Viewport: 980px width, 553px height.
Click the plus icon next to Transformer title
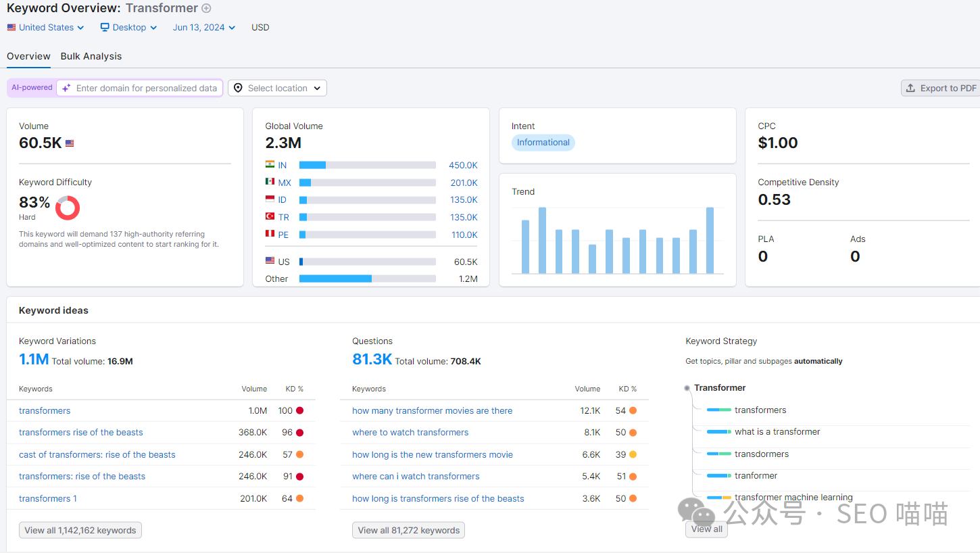click(x=207, y=8)
